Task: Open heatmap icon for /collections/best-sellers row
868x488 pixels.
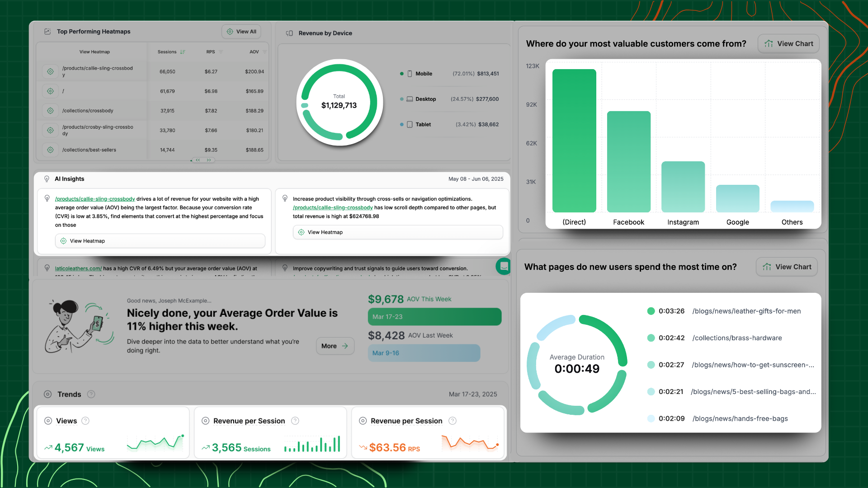Action: point(50,150)
